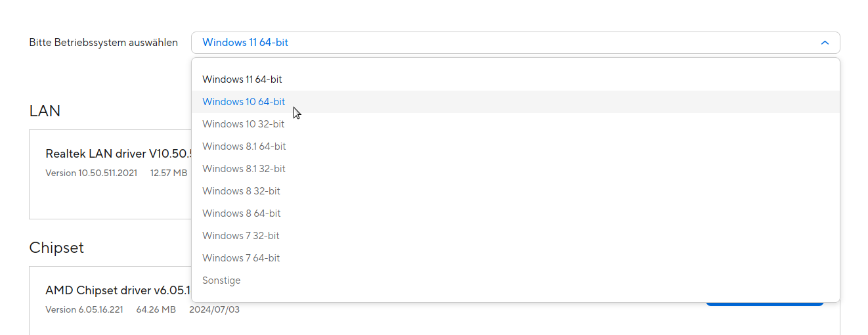Click the LAN section heading
This screenshot has width=868, height=335.
tap(45, 111)
